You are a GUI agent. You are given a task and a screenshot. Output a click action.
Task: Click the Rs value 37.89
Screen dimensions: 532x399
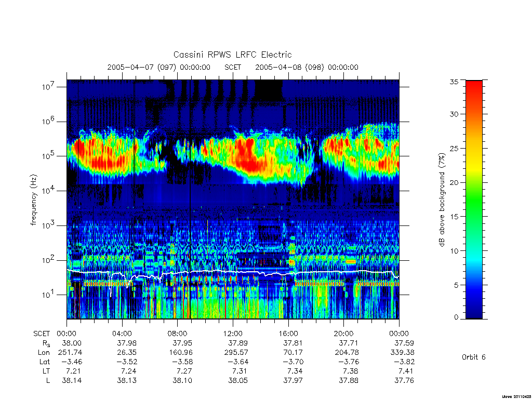click(238, 343)
